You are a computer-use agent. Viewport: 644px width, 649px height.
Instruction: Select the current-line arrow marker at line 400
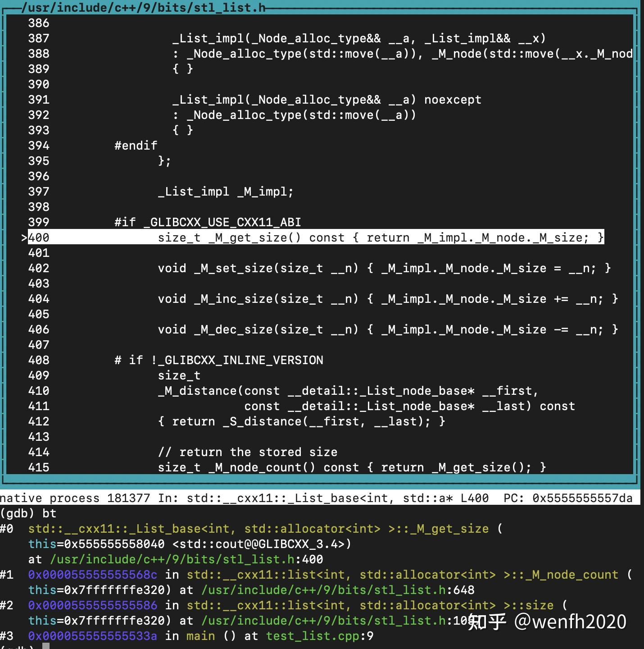23,238
